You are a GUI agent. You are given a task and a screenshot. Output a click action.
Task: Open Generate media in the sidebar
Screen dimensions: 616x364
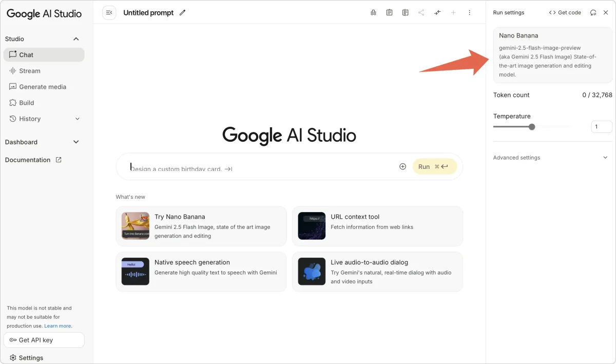pyautogui.click(x=44, y=87)
